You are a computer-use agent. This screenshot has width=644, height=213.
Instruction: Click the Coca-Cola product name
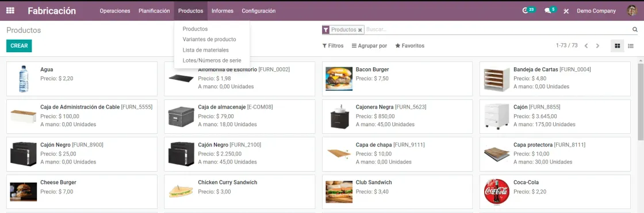click(x=526, y=182)
